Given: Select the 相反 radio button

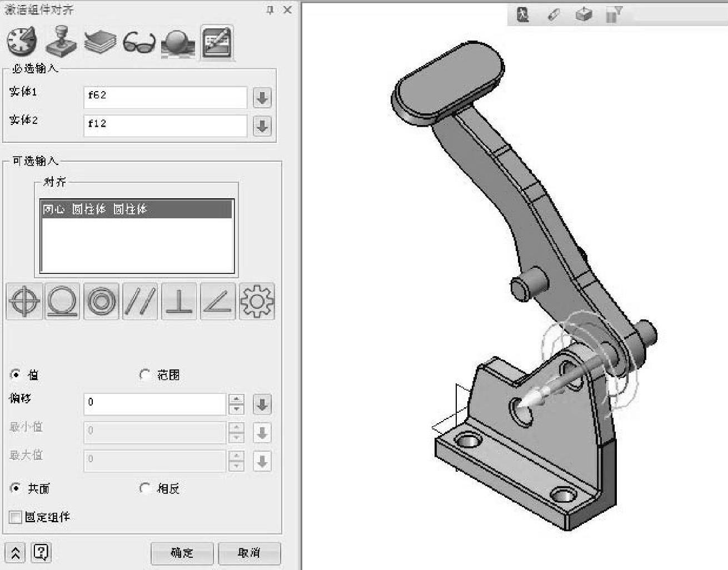Looking at the screenshot, I should 144,488.
